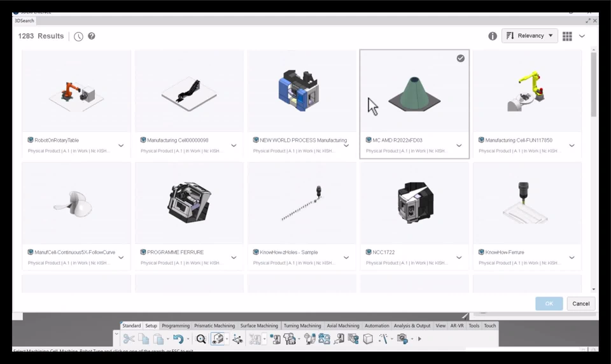Switch to grid thumbnail view icon

[567, 36]
